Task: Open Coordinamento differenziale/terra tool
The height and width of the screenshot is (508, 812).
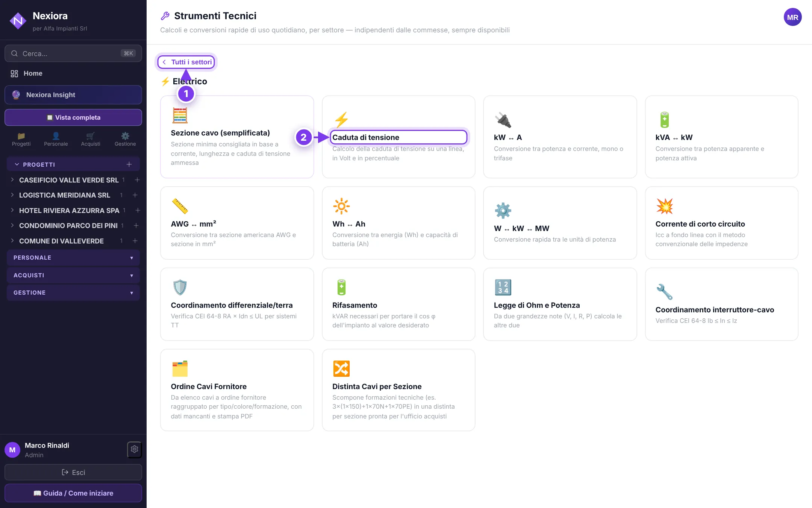Action: tap(237, 304)
